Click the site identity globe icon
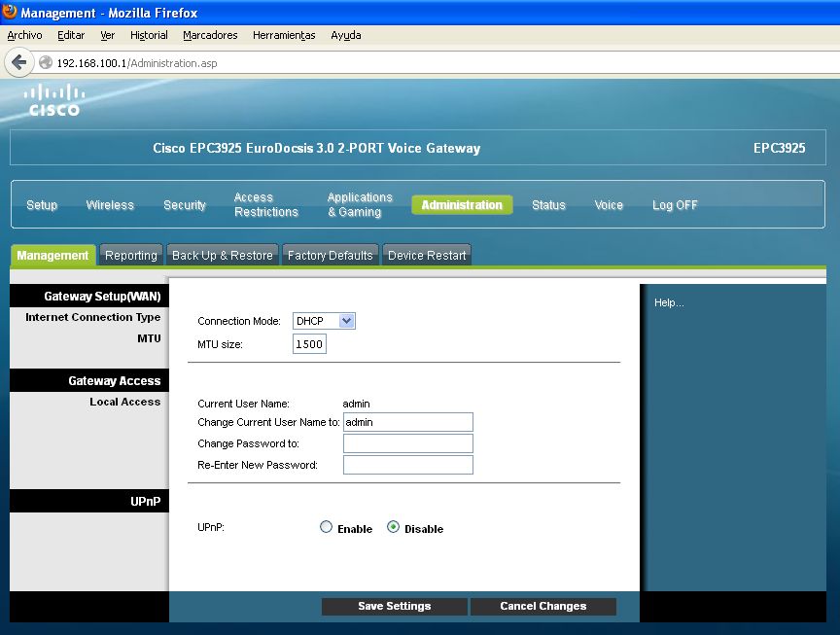 pyautogui.click(x=46, y=62)
